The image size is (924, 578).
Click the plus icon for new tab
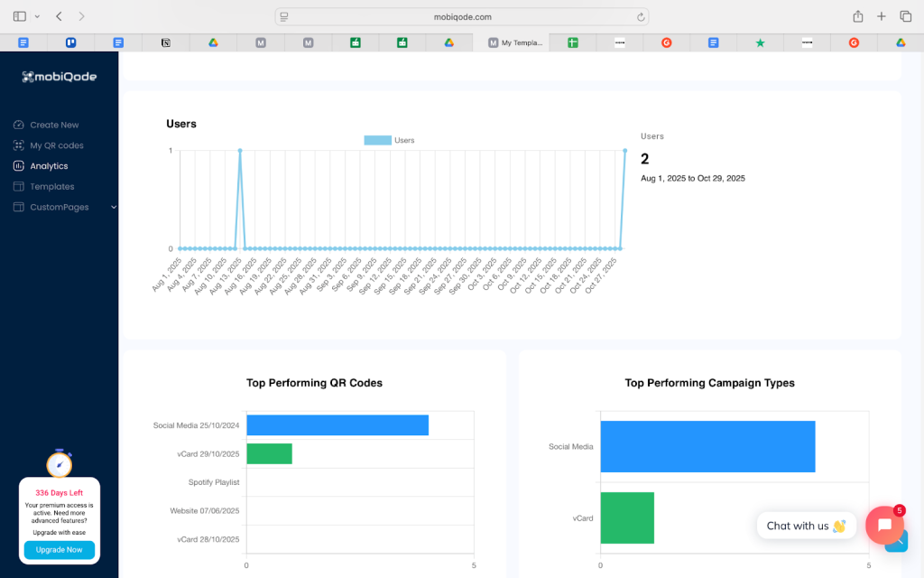pos(882,16)
